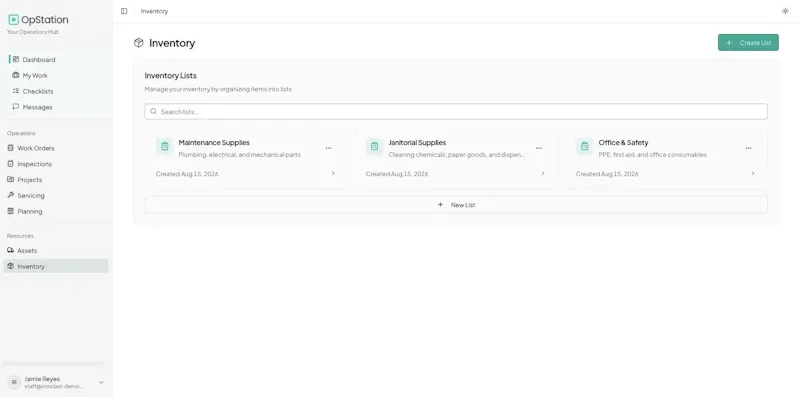
Task: Click the Inspections icon in sidebar
Action: point(11,164)
